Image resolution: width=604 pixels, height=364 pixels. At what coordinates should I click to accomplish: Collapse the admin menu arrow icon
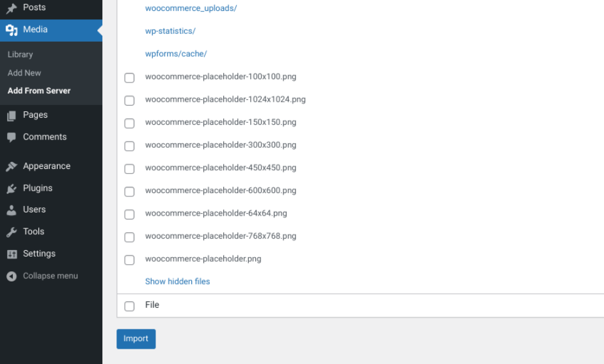point(12,276)
